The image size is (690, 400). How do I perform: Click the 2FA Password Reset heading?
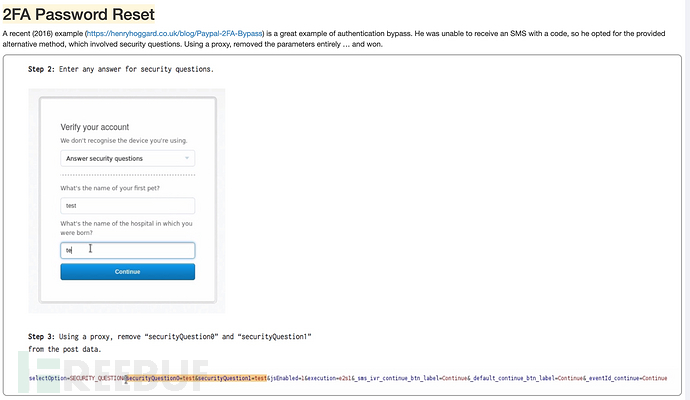(x=78, y=13)
